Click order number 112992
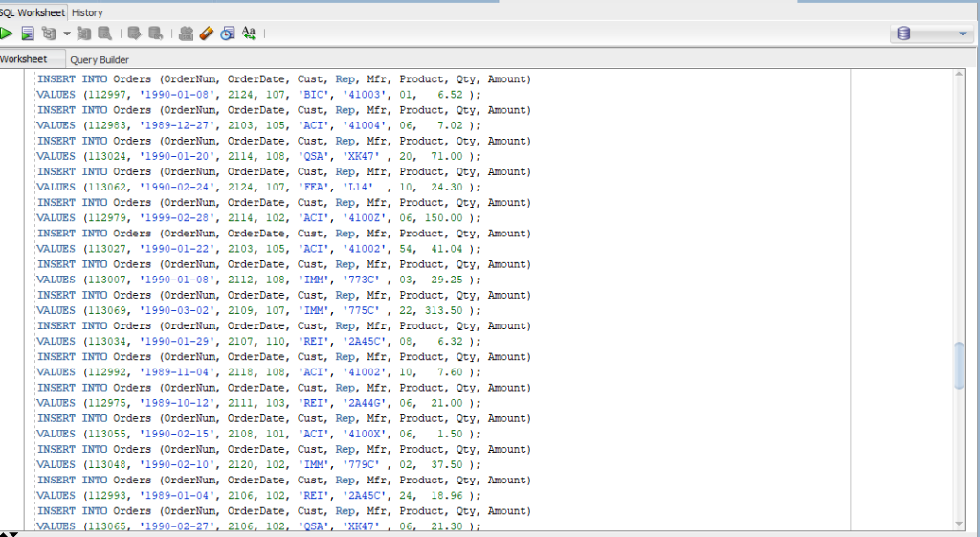Image resolution: width=980 pixels, height=537 pixels. point(107,372)
